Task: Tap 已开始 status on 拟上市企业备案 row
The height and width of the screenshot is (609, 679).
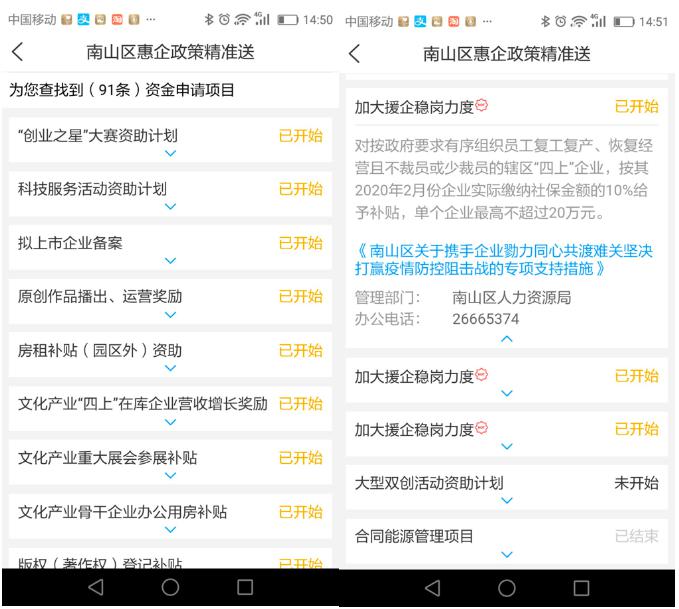Action: pyautogui.click(x=301, y=243)
